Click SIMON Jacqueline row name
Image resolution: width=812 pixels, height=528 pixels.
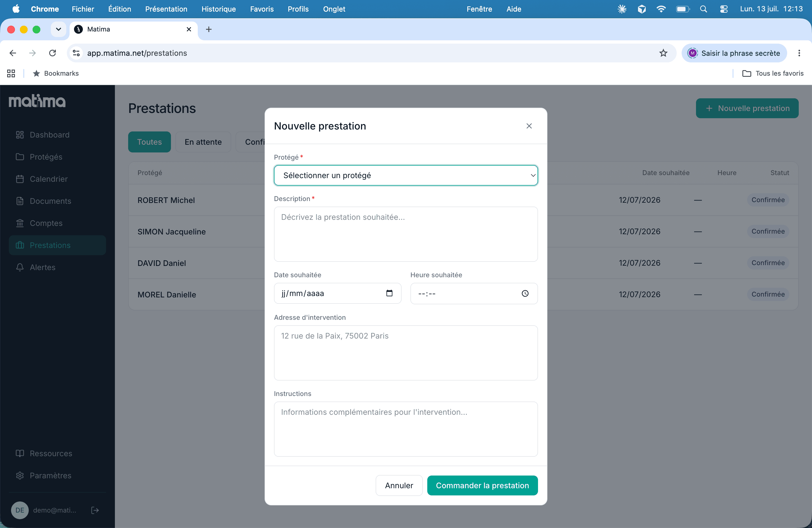(x=172, y=232)
